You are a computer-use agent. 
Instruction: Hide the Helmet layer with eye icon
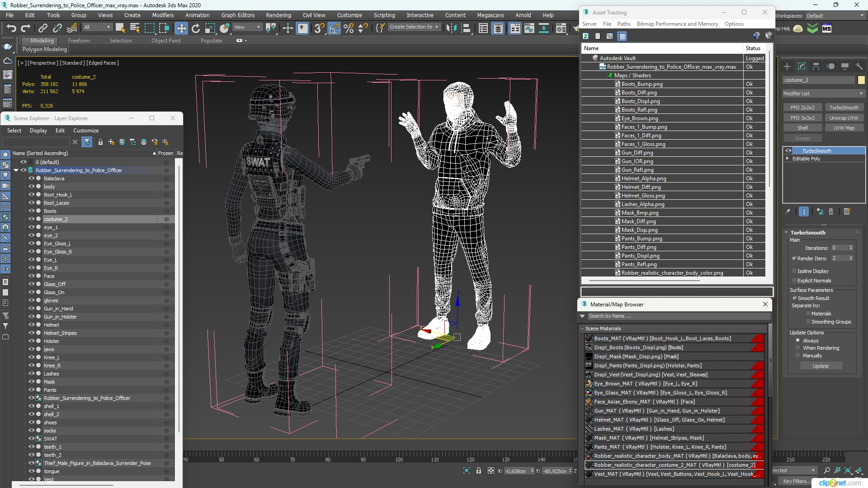(x=32, y=325)
